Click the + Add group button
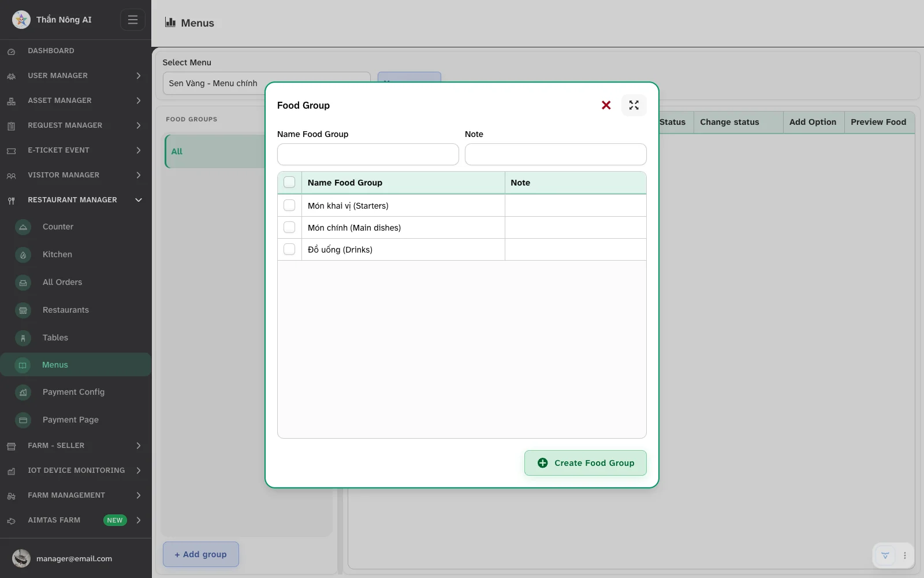 [201, 554]
